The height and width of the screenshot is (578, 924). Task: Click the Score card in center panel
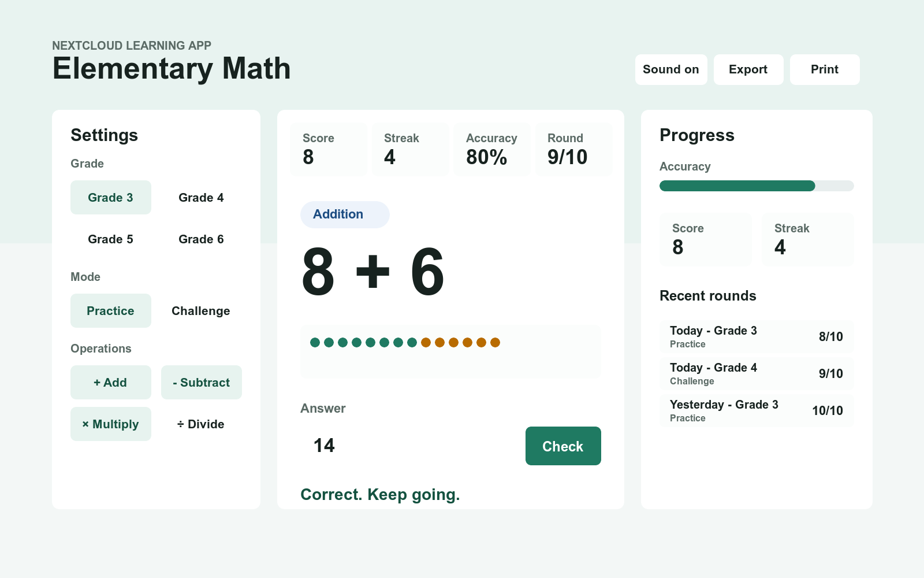tap(329, 149)
